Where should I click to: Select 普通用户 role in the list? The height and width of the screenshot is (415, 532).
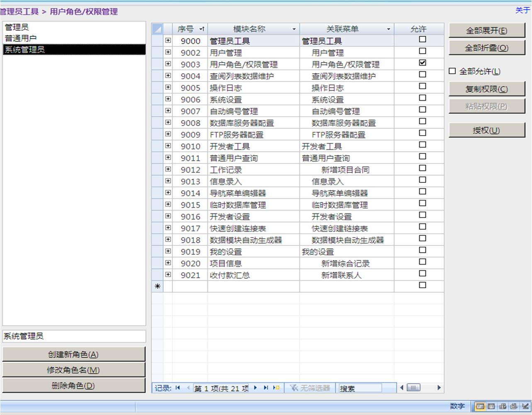pyautogui.click(x=21, y=38)
